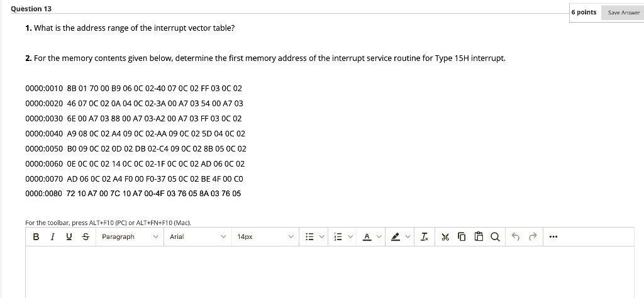The height and width of the screenshot is (298, 644).
Task: Show more toolbar options ellipsis
Action: (553, 237)
